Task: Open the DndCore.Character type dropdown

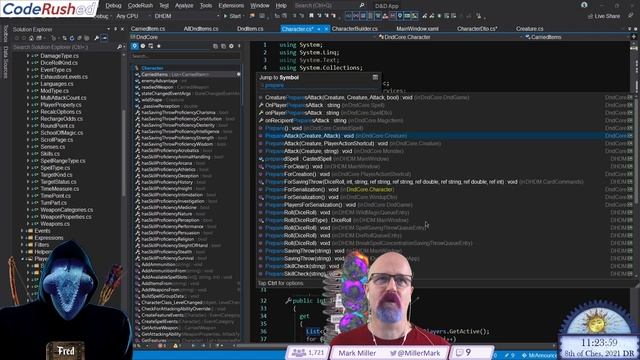Action: [450, 37]
